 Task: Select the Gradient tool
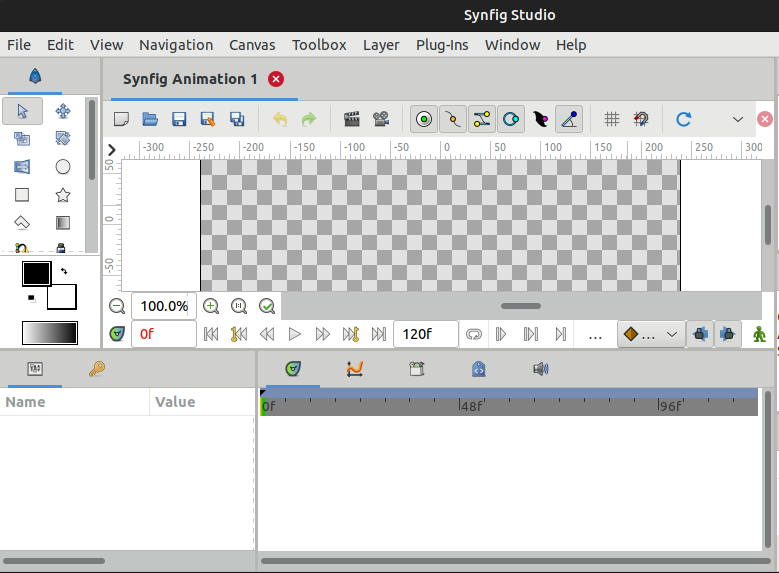pyautogui.click(x=63, y=222)
